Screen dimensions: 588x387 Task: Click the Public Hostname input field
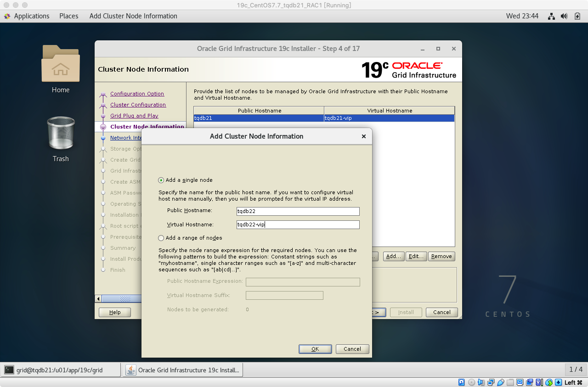tap(298, 211)
